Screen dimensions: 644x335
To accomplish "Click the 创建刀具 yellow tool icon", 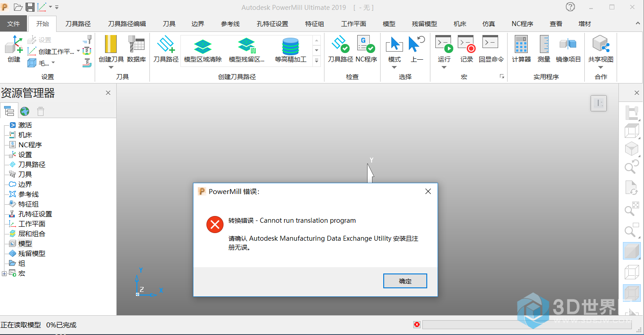I will (111, 44).
